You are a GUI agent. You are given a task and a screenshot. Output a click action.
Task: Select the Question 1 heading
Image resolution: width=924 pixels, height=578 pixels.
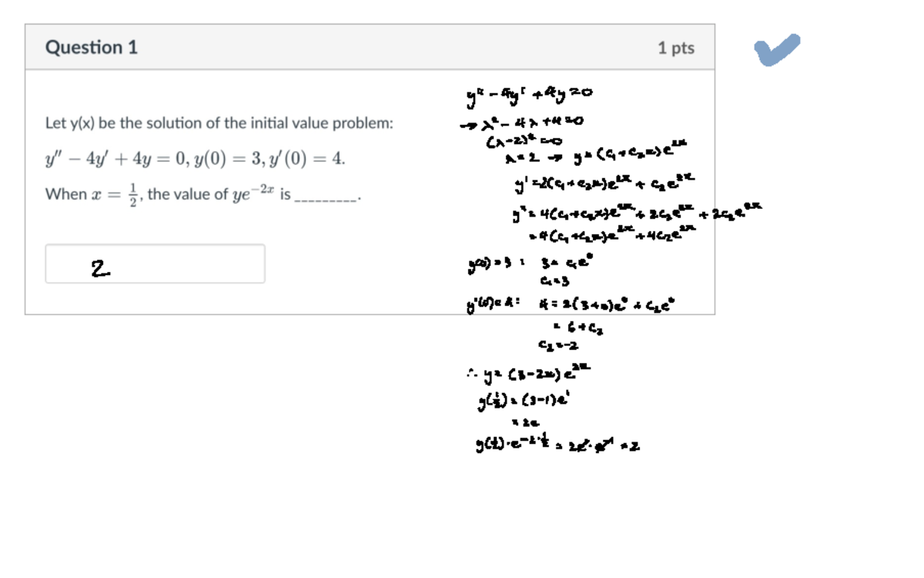tap(92, 47)
